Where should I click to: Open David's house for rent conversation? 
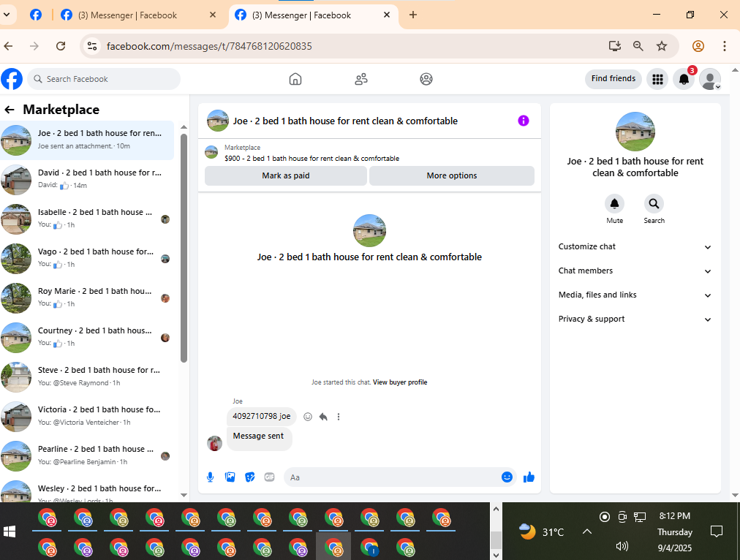87,179
